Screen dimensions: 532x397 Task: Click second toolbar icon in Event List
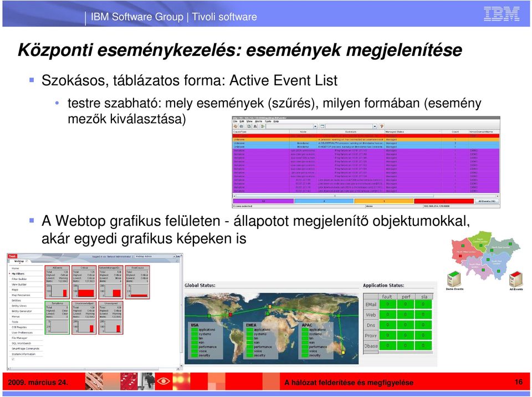click(241, 126)
